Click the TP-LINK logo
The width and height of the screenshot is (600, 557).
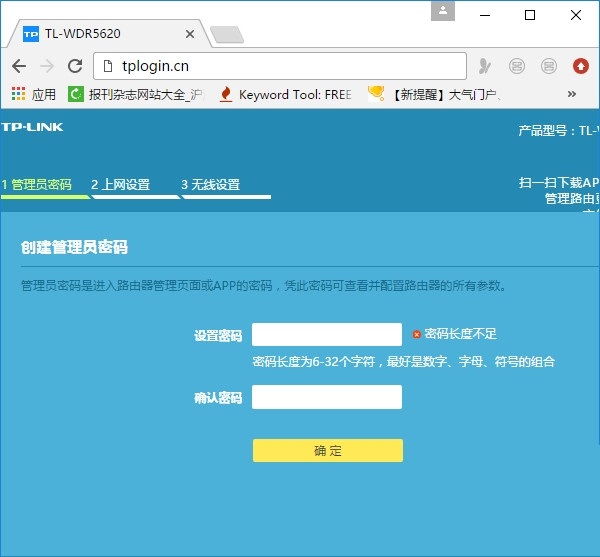(x=32, y=127)
